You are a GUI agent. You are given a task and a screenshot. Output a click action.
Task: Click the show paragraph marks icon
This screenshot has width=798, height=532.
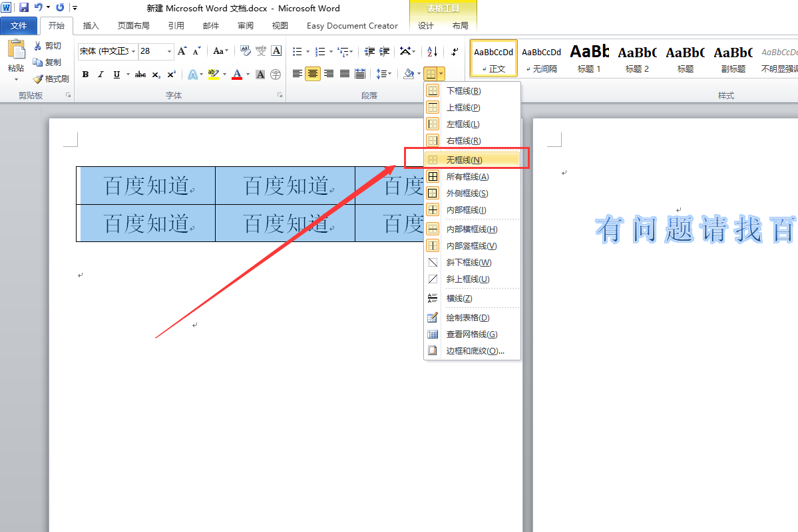(455, 51)
